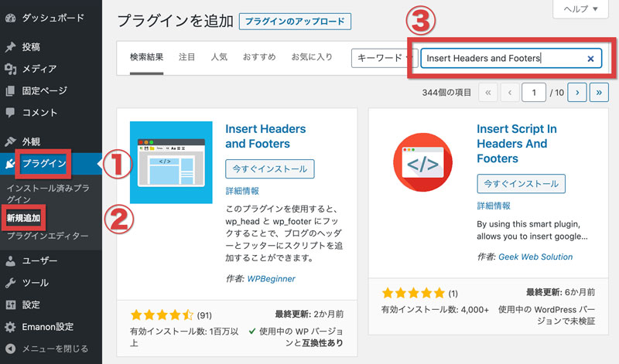
Task: Clear the search field with the X icon
Action: [590, 59]
